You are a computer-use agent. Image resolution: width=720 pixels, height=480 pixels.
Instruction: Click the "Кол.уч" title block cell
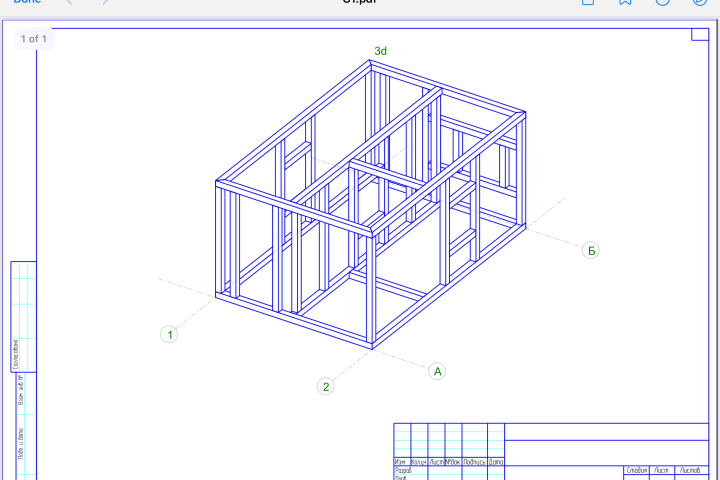pyautogui.click(x=419, y=462)
